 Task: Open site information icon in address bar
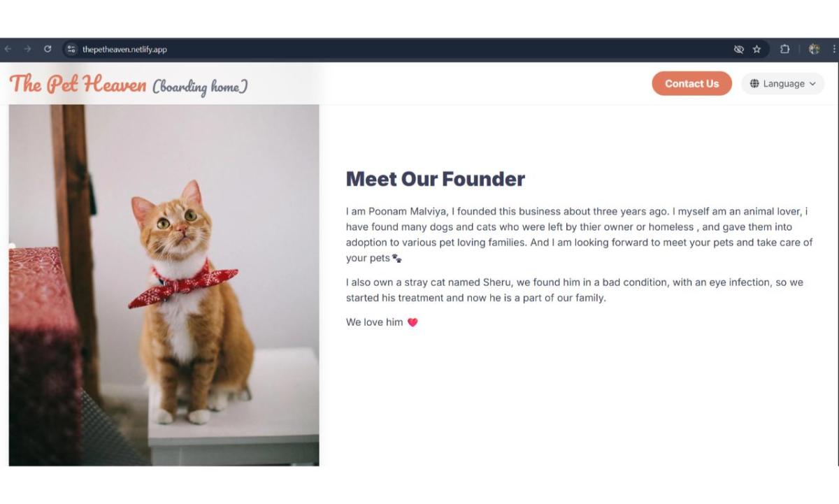tap(71, 49)
